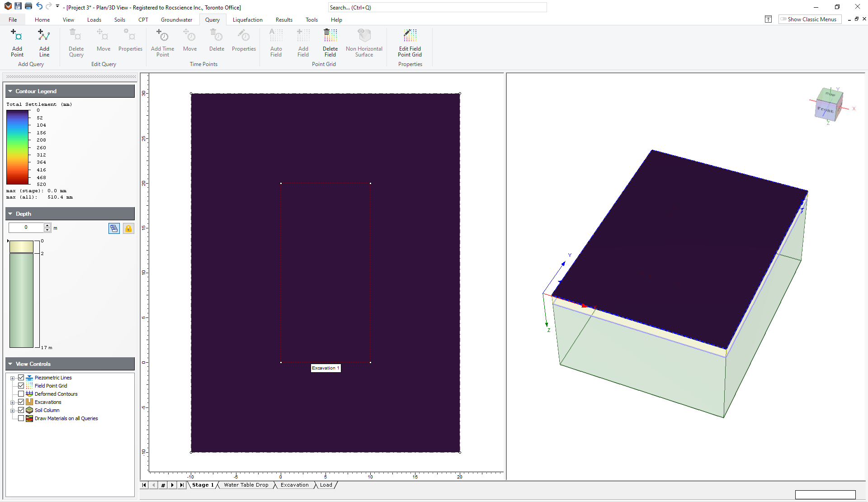Image resolution: width=868 pixels, height=502 pixels.
Task: Check Draw Materials on all Queries
Action: coord(21,418)
